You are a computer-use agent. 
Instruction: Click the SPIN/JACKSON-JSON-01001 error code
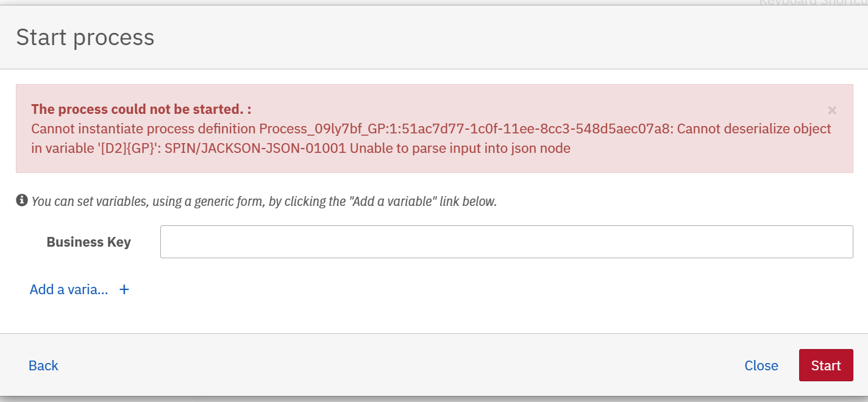click(255, 148)
